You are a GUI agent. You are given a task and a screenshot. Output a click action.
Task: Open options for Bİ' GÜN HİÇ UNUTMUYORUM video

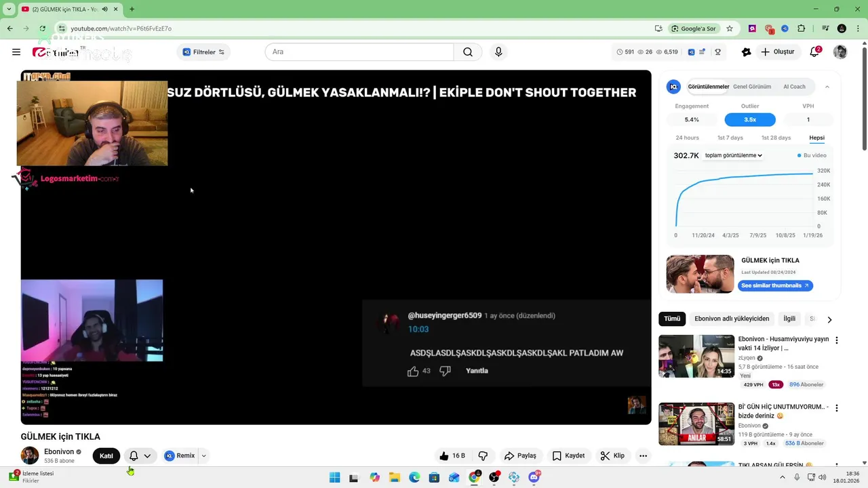[836, 408]
